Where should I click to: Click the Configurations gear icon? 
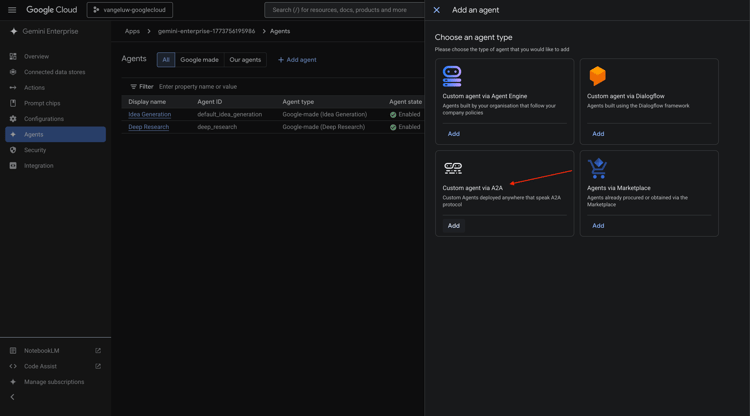click(13, 119)
